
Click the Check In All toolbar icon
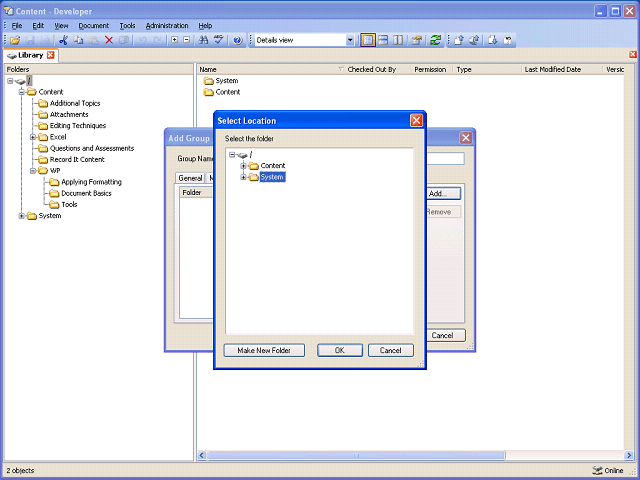click(x=474, y=40)
